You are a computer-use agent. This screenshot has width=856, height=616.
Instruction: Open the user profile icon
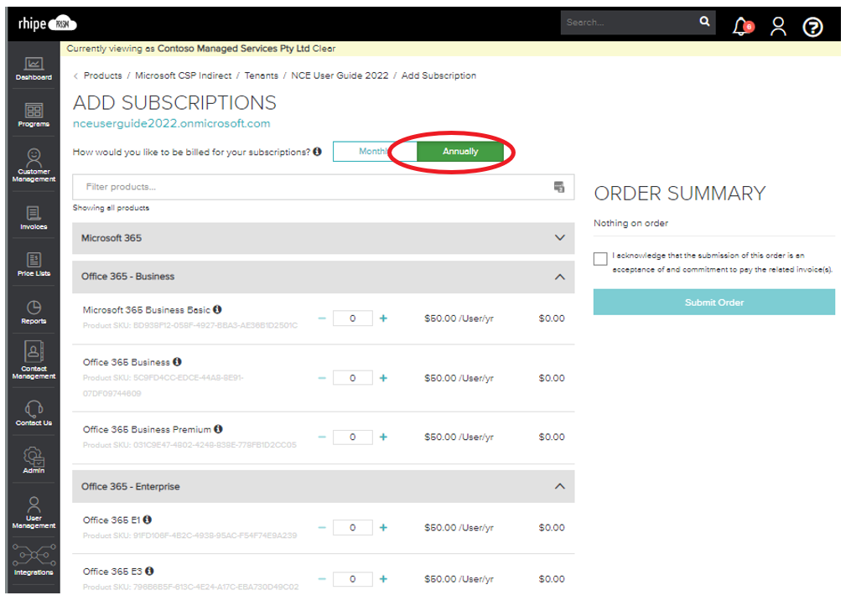tap(779, 26)
